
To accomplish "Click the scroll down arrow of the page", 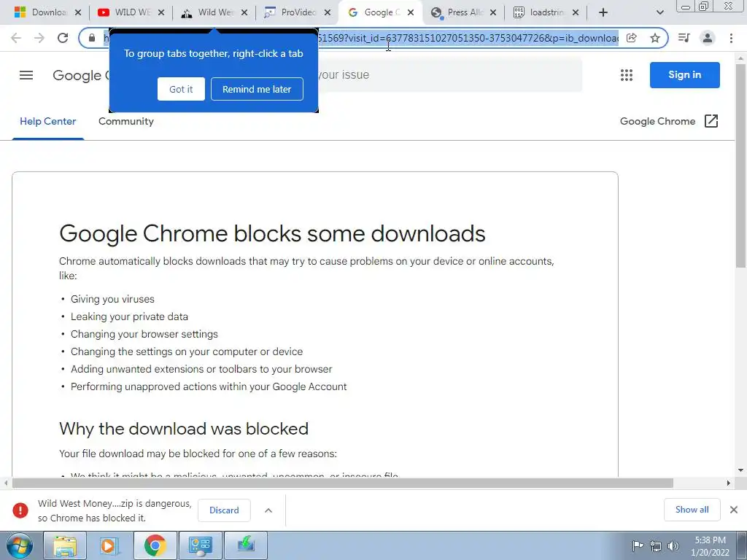I will click(x=740, y=470).
